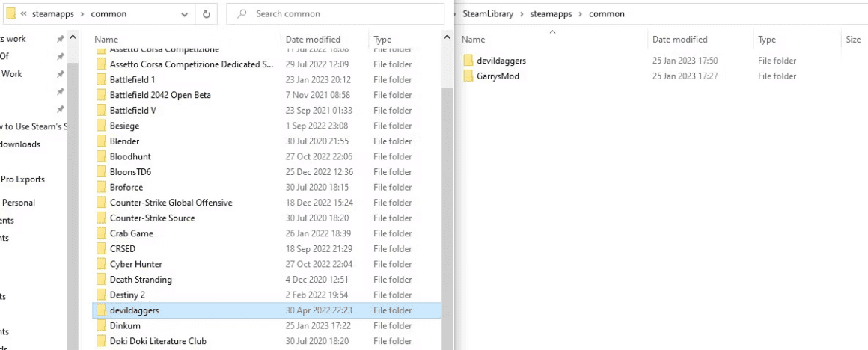The image size is (868, 350).
Task: Click the left file list vertical scrollbar thumb
Action: pos(447,218)
